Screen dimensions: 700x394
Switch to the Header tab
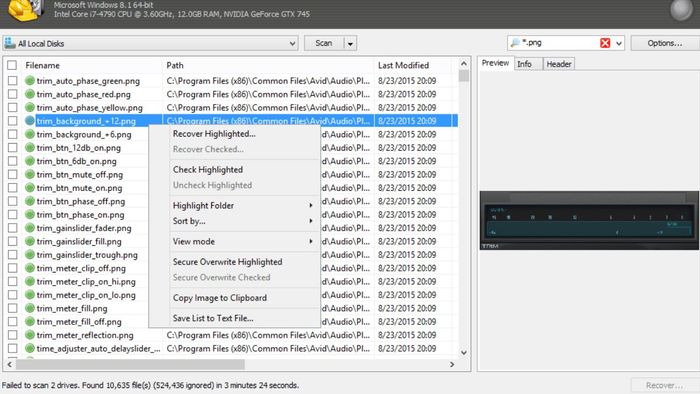tap(559, 64)
